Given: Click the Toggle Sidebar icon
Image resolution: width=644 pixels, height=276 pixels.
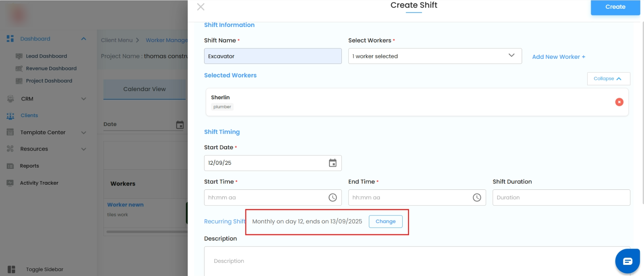Looking at the screenshot, I should [x=12, y=269].
